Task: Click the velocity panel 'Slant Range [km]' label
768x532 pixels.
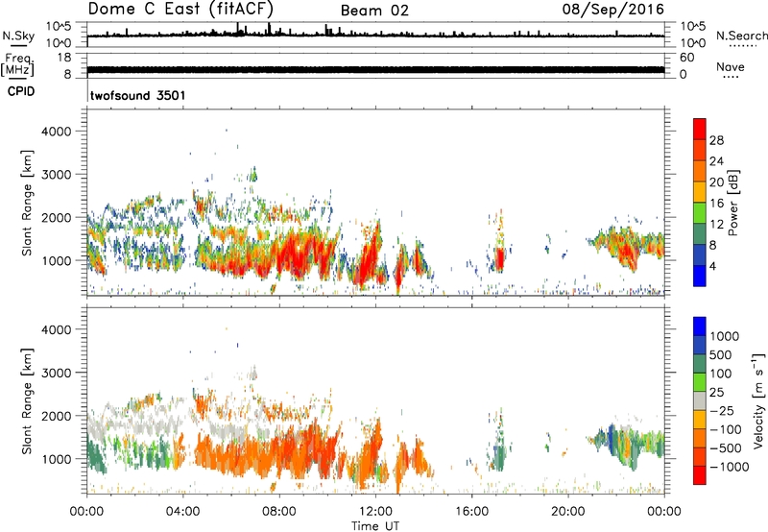Action: (27, 400)
